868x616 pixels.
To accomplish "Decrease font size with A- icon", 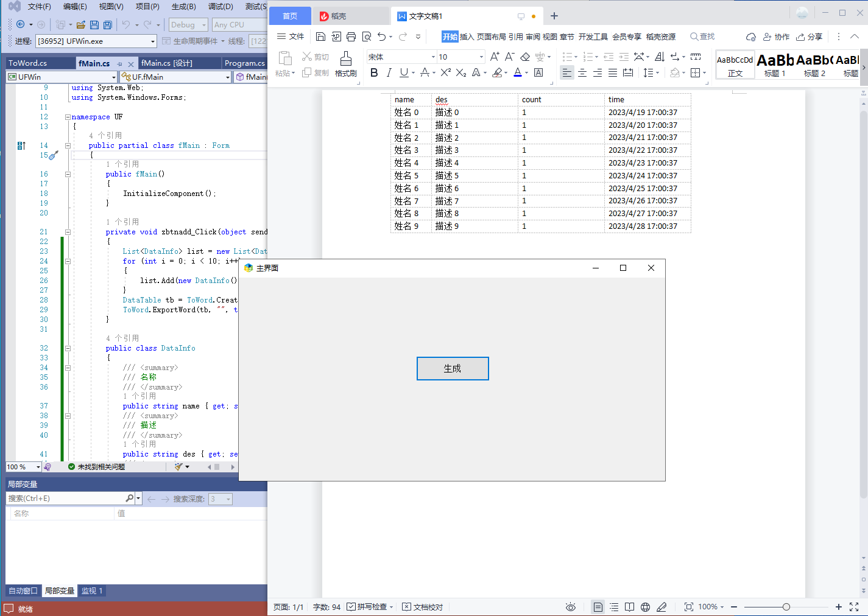I will (510, 57).
